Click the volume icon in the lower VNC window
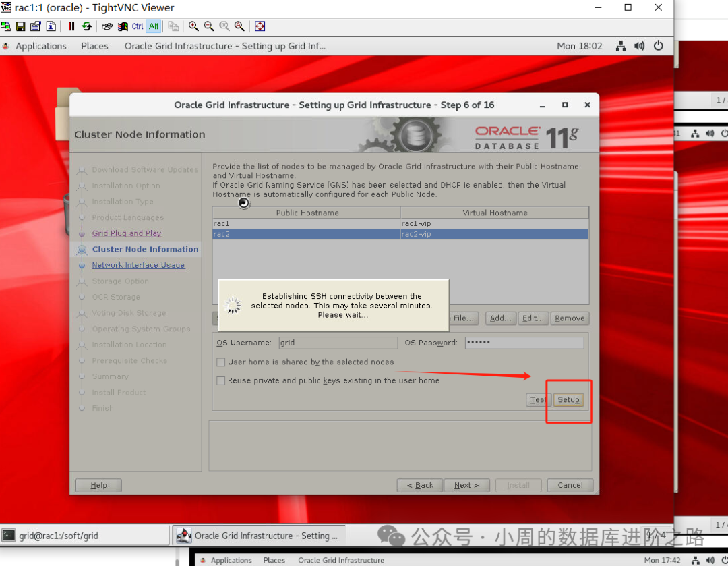This screenshot has height=566, width=728. tap(709, 561)
